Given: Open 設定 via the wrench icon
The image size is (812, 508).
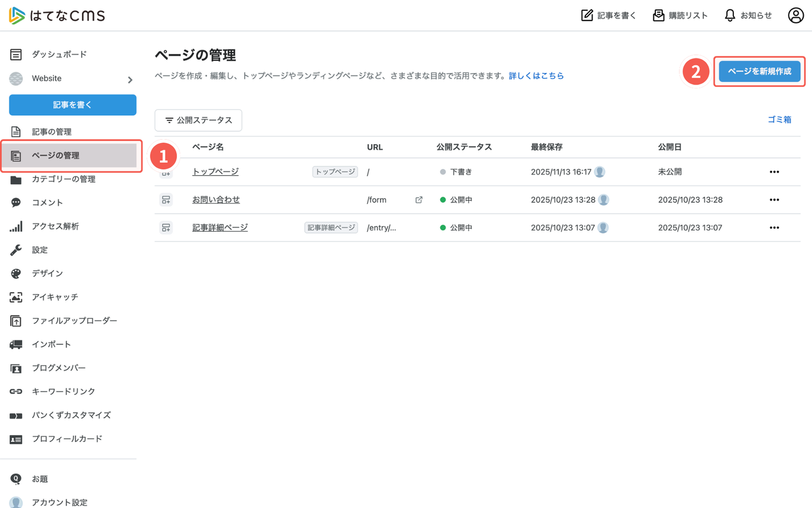Looking at the screenshot, I should tap(16, 250).
